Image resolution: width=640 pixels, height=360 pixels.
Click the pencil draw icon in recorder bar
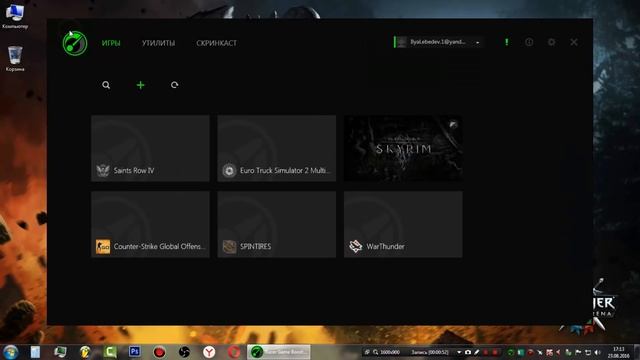(x=476, y=352)
